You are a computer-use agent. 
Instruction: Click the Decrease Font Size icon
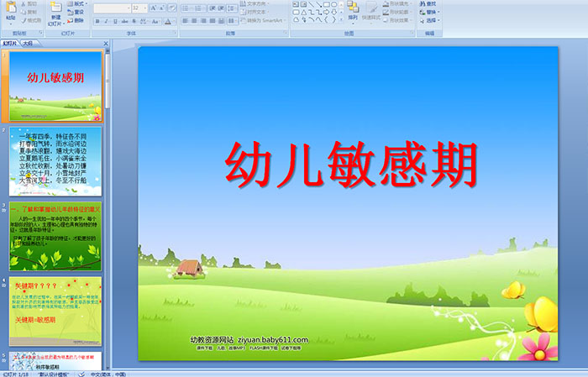pyautogui.click(x=161, y=8)
